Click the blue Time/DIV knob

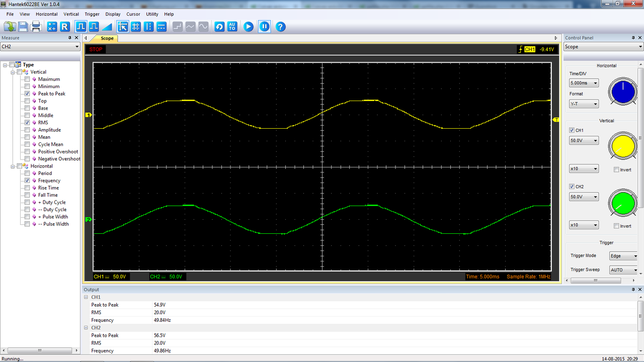point(623,92)
